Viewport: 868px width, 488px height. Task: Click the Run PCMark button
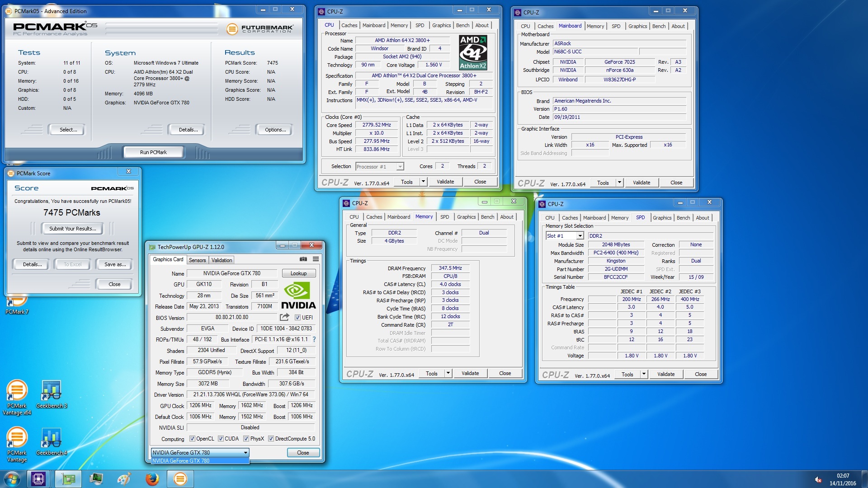click(x=153, y=152)
